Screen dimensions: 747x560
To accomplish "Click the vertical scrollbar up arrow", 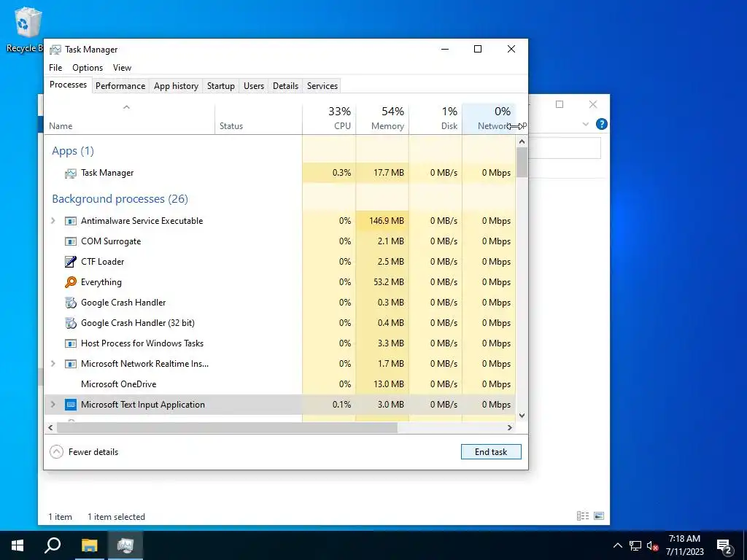I will [522, 141].
